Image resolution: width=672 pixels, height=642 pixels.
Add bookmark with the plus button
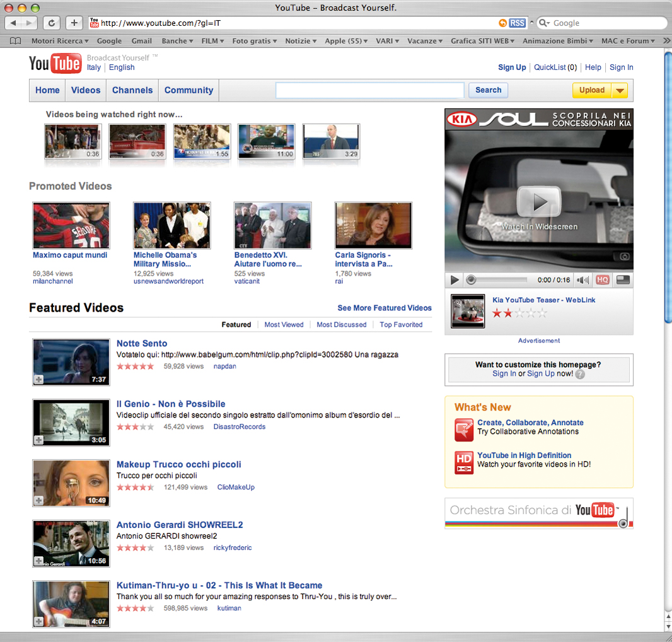point(74,23)
